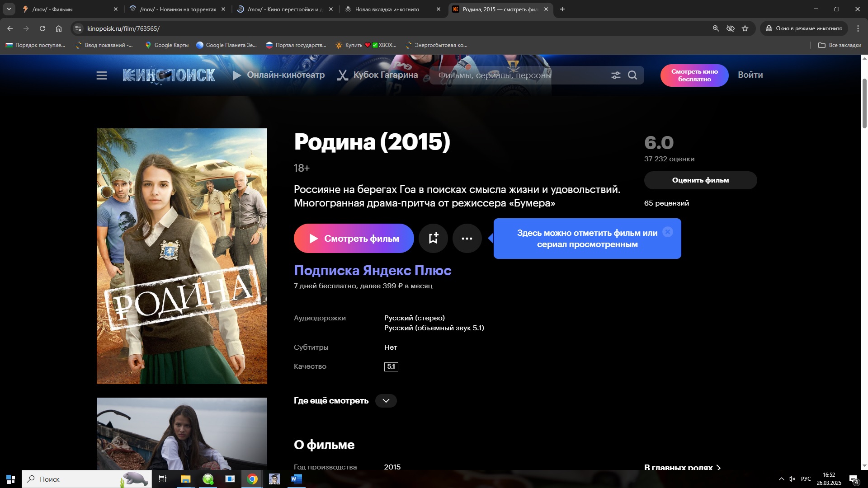The height and width of the screenshot is (488, 868).
Task: Click the search magnifier icon in Kinopoisk
Action: click(x=632, y=75)
